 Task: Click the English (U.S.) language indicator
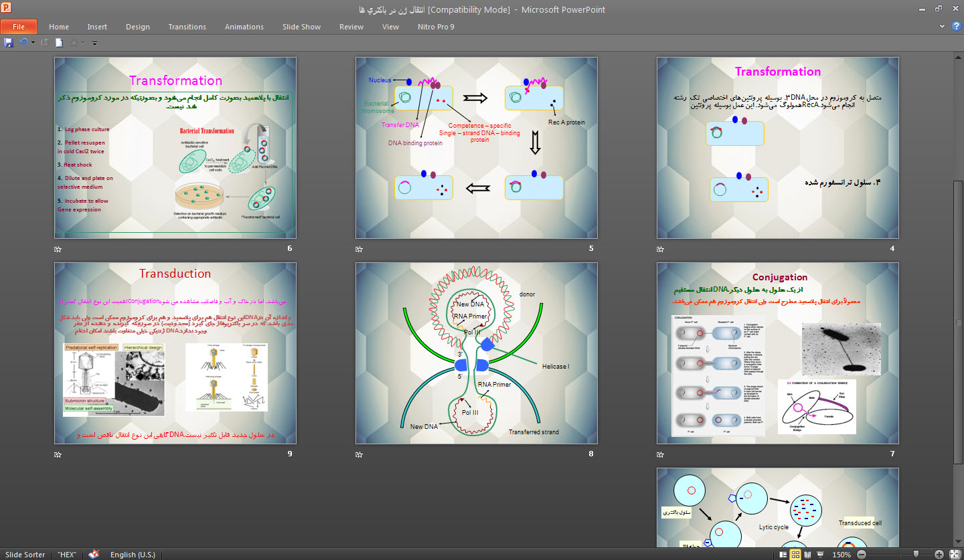[133, 555]
